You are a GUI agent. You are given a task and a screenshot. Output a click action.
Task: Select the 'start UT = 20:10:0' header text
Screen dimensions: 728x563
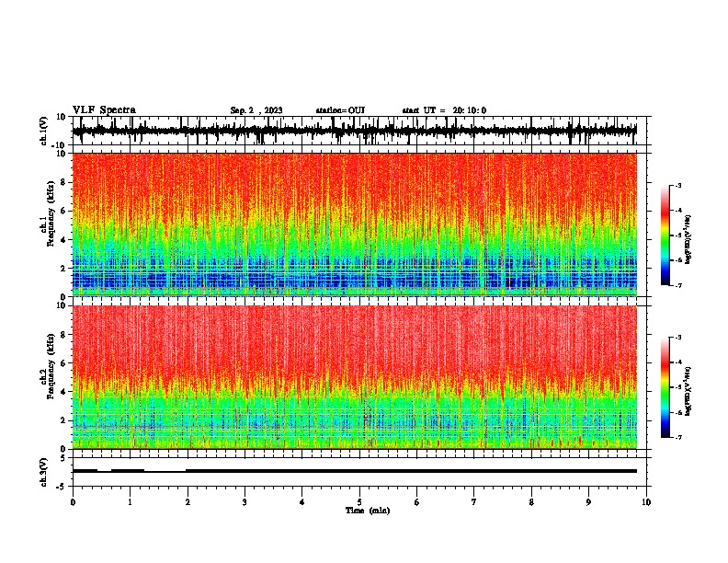(x=444, y=110)
